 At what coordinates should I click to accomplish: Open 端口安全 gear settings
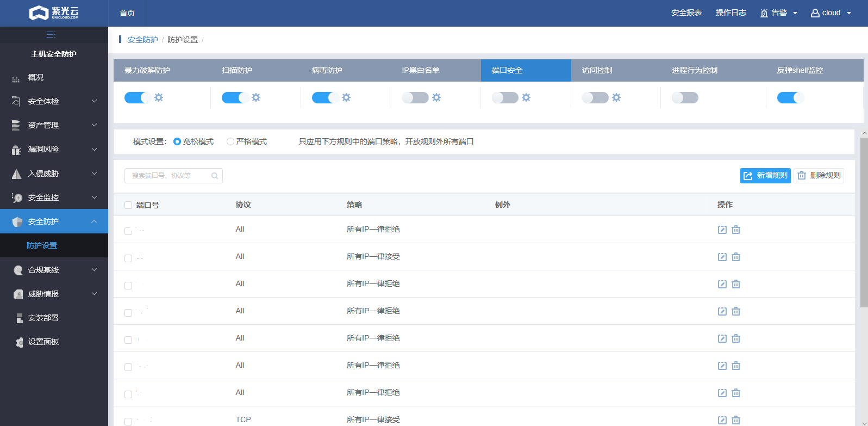526,97
